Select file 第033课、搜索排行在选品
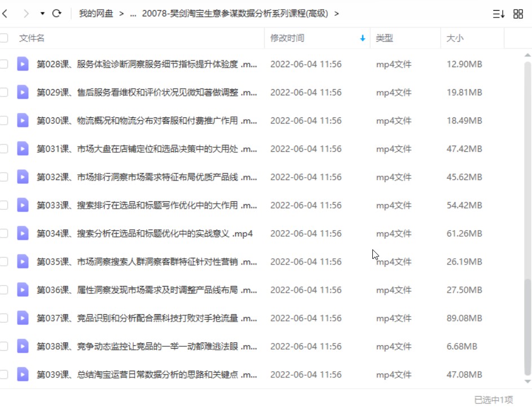The image size is (532, 409). click(x=147, y=205)
